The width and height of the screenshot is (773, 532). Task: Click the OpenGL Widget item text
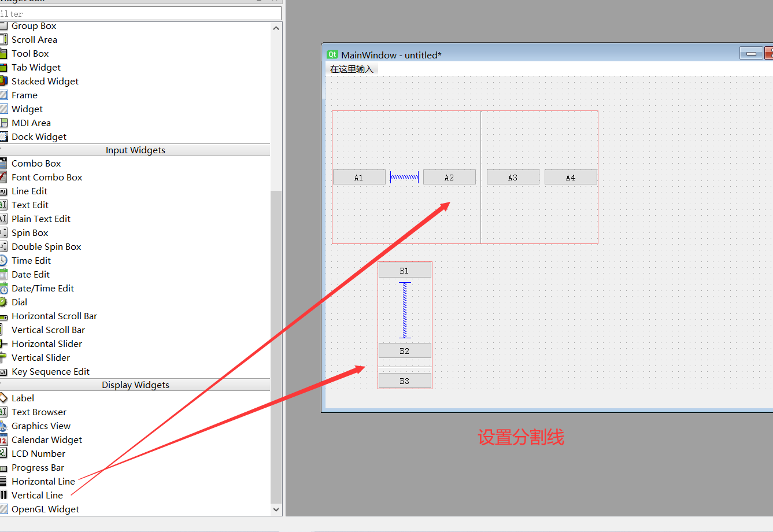coord(45,509)
